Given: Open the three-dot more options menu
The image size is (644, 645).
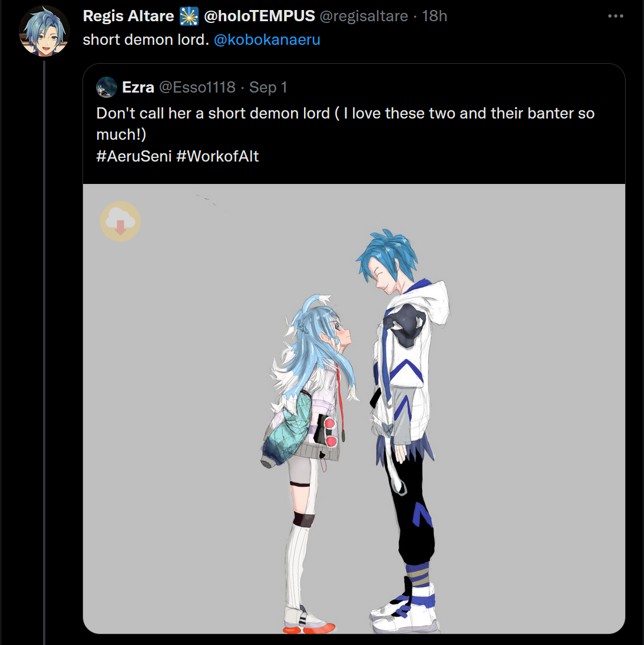Looking at the screenshot, I should (x=615, y=16).
